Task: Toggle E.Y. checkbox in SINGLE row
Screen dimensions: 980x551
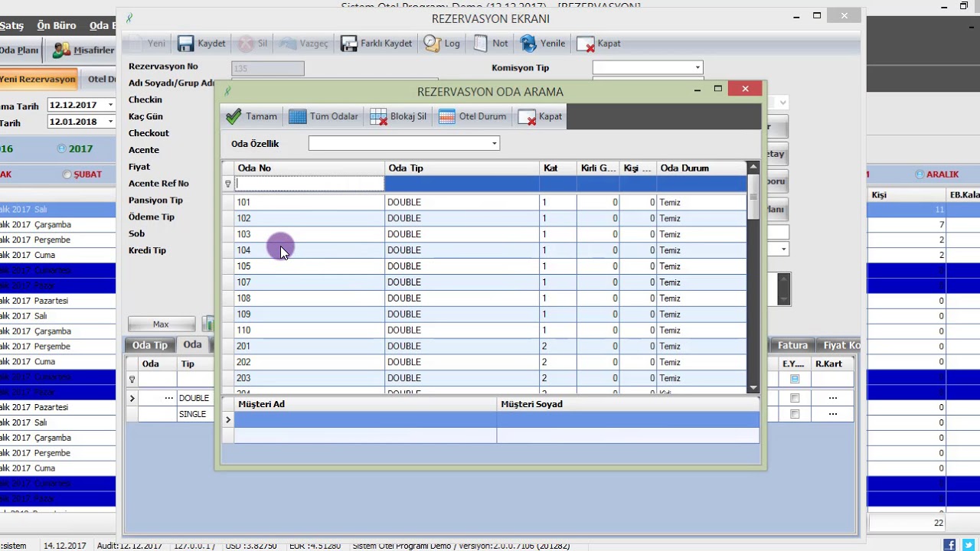Action: (x=795, y=414)
